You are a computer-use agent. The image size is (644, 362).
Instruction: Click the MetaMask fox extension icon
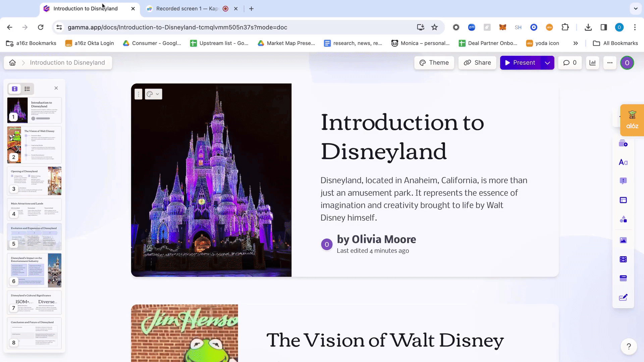pyautogui.click(x=502, y=27)
